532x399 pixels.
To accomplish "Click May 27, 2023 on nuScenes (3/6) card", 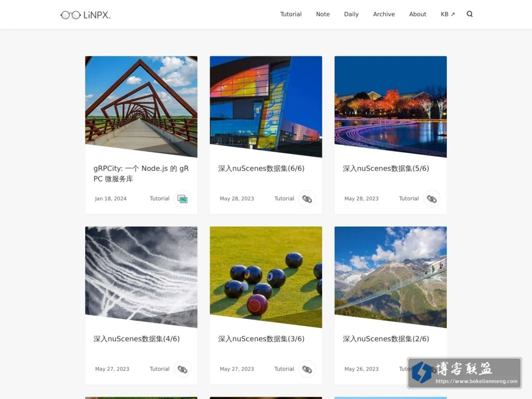I will [x=237, y=369].
